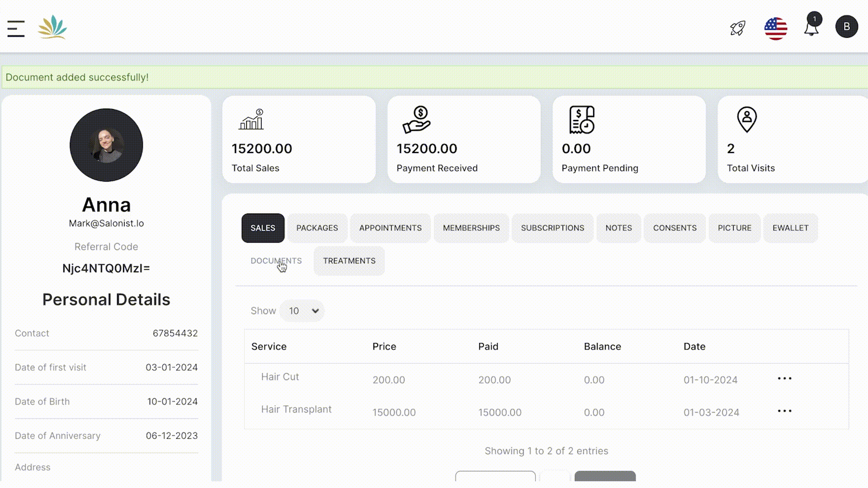Open the three-dot menu for Hair Transplant
This screenshot has height=488, width=868.
(x=785, y=411)
